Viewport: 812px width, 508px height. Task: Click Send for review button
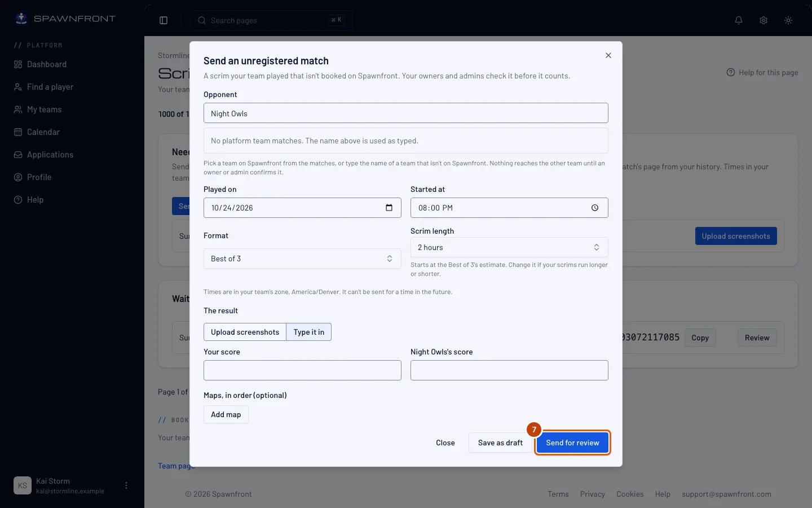pyautogui.click(x=572, y=443)
